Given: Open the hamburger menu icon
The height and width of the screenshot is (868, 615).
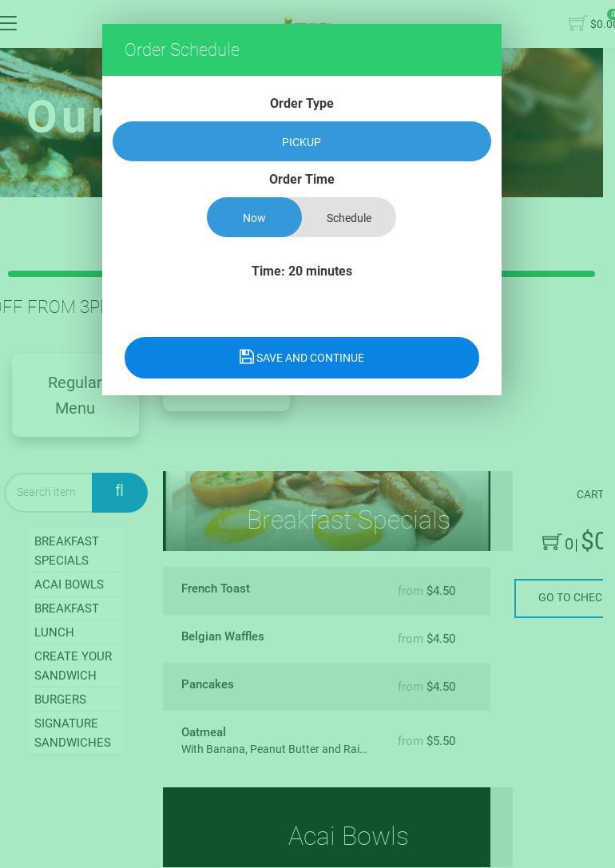Looking at the screenshot, I should point(8,22).
